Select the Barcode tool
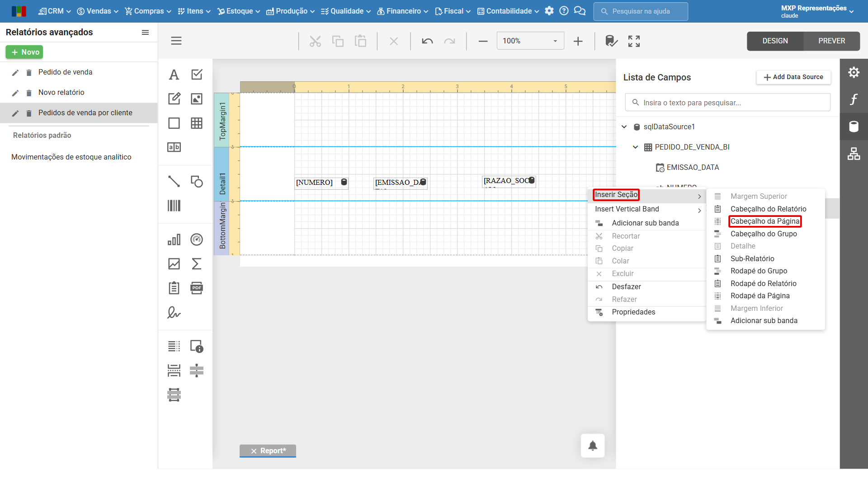Image resolution: width=868 pixels, height=488 pixels. [174, 206]
